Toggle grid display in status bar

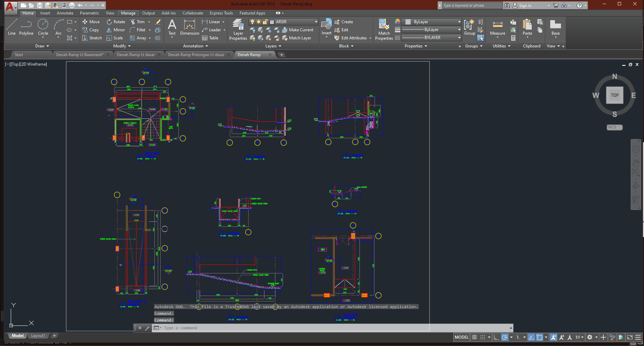click(474, 337)
